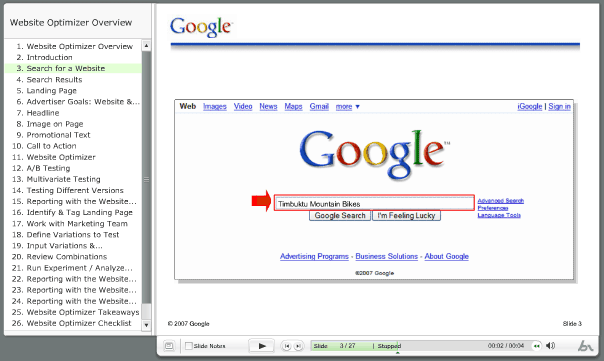Click the Breeze logo icon at bottom right
The image size is (604, 361).
click(x=585, y=346)
